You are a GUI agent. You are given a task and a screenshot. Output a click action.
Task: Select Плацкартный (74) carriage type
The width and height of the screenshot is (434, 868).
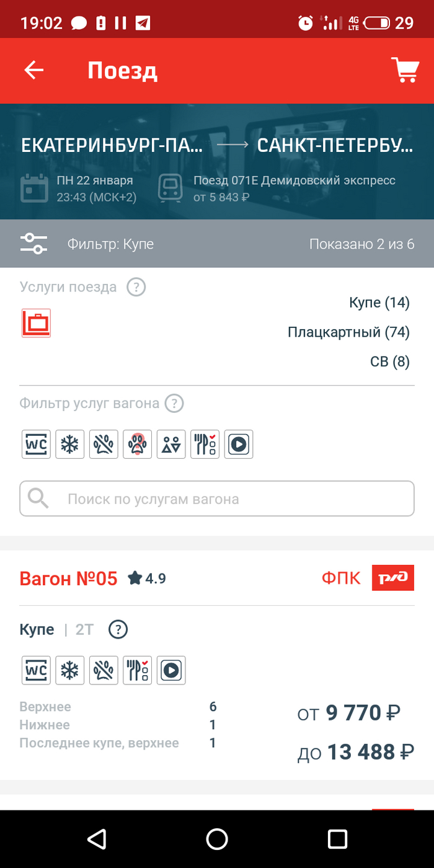coord(348,332)
